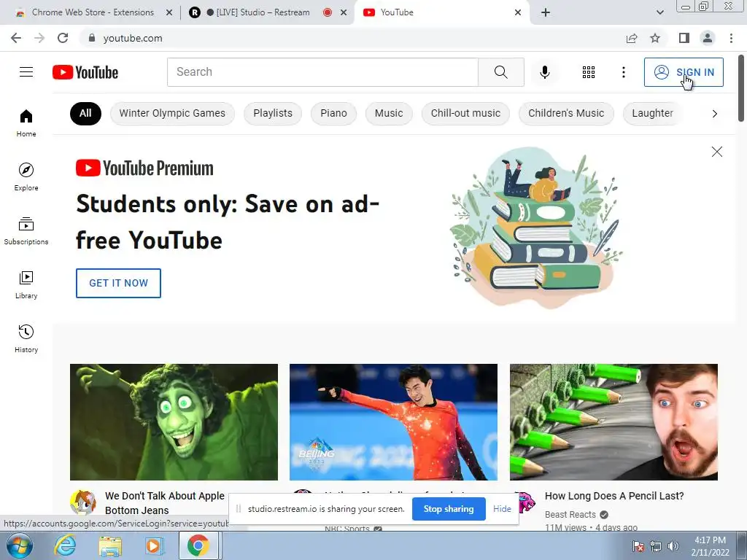The image size is (747, 560).
Task: Open Chrome three-dot customize menu
Action: [x=731, y=38]
